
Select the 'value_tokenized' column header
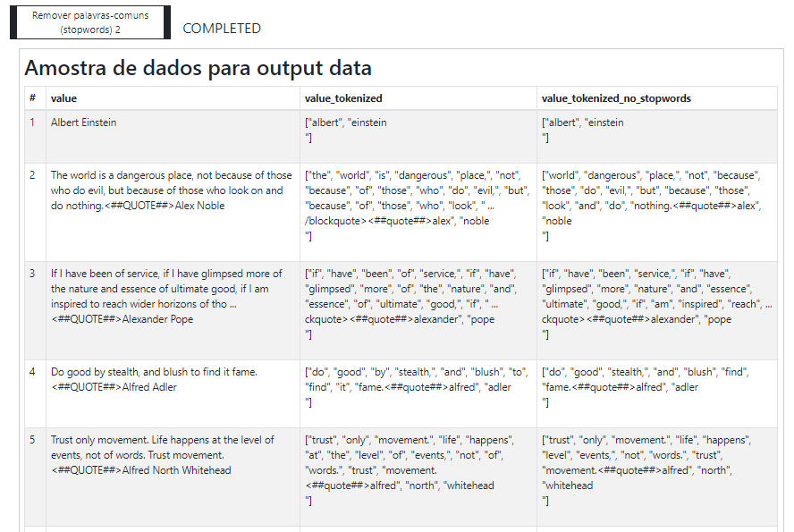click(x=418, y=98)
